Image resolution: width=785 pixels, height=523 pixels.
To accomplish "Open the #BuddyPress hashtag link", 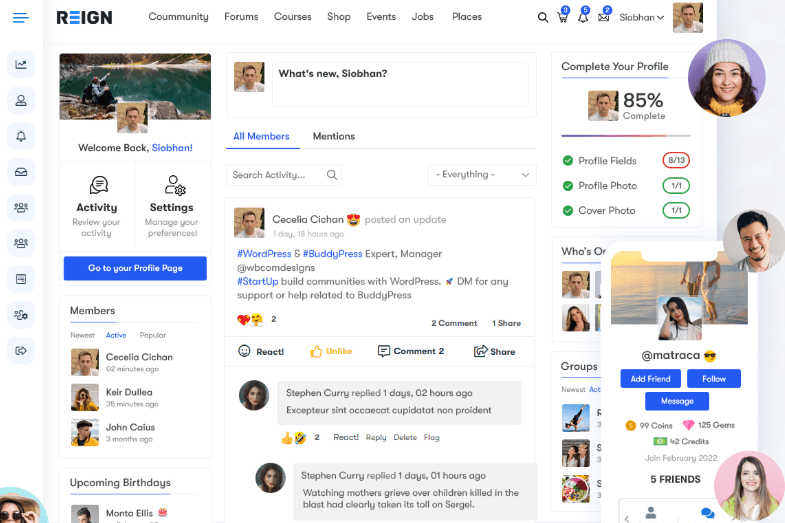I will pos(332,254).
